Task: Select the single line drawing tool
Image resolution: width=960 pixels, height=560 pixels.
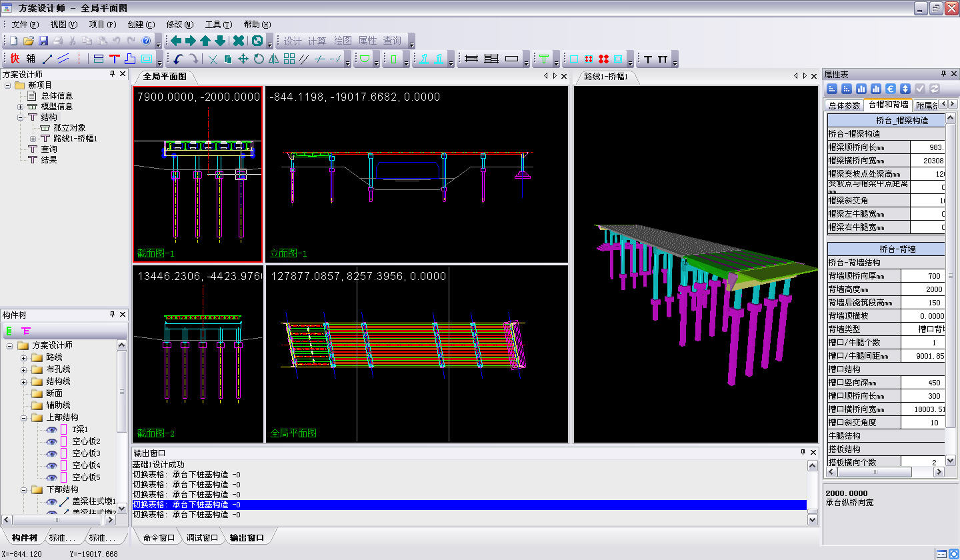Action: coord(47,59)
